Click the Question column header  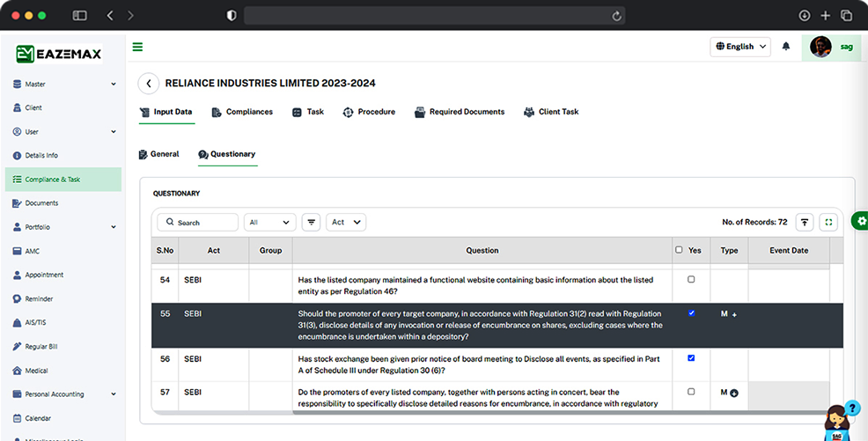[482, 251]
